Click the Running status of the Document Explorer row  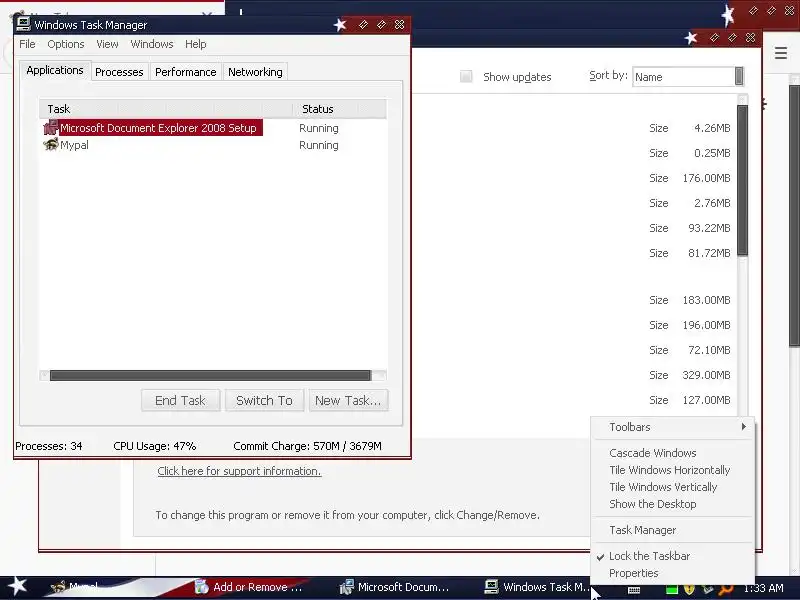pyautogui.click(x=318, y=128)
